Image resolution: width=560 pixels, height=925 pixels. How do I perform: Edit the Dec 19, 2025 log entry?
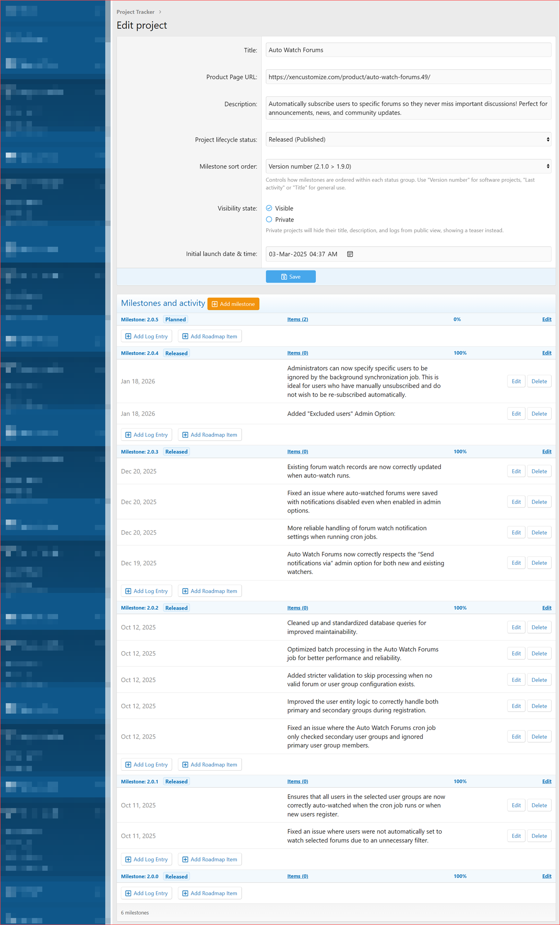(516, 563)
